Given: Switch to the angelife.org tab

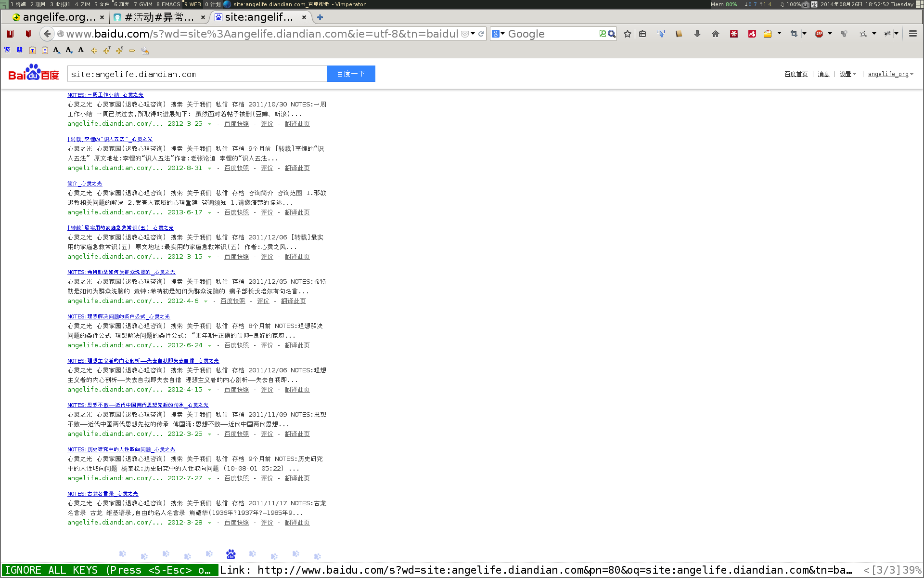Looking at the screenshot, I should (57, 17).
